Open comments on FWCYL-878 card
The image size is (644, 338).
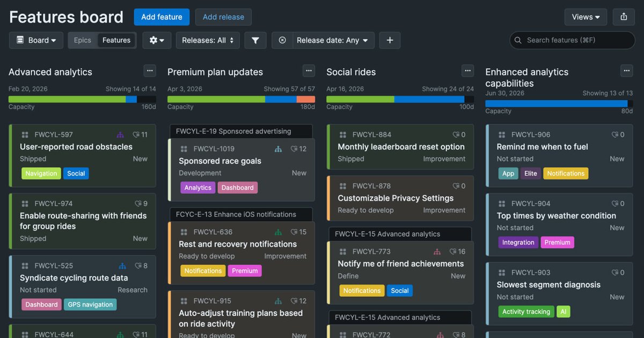tap(456, 186)
